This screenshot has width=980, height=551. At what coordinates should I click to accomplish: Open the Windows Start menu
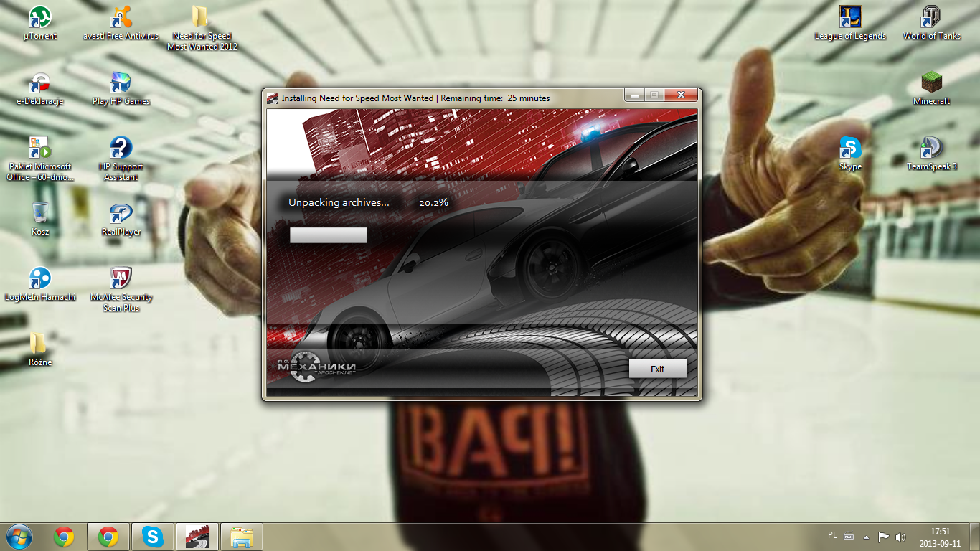tap(19, 536)
